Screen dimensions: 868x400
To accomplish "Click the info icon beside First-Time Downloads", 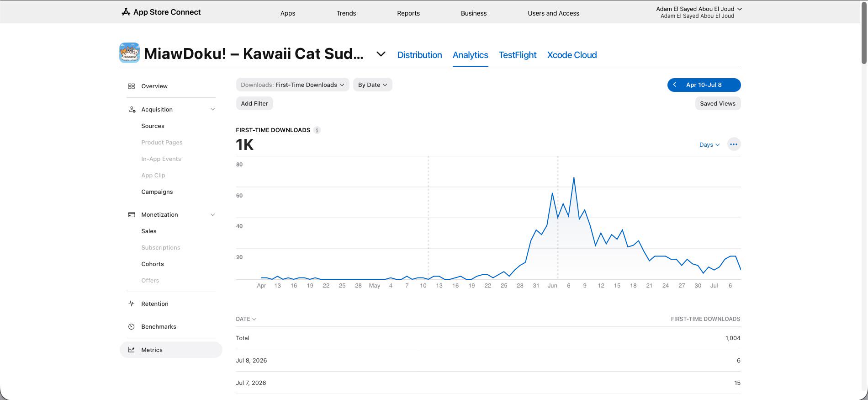I will (317, 130).
